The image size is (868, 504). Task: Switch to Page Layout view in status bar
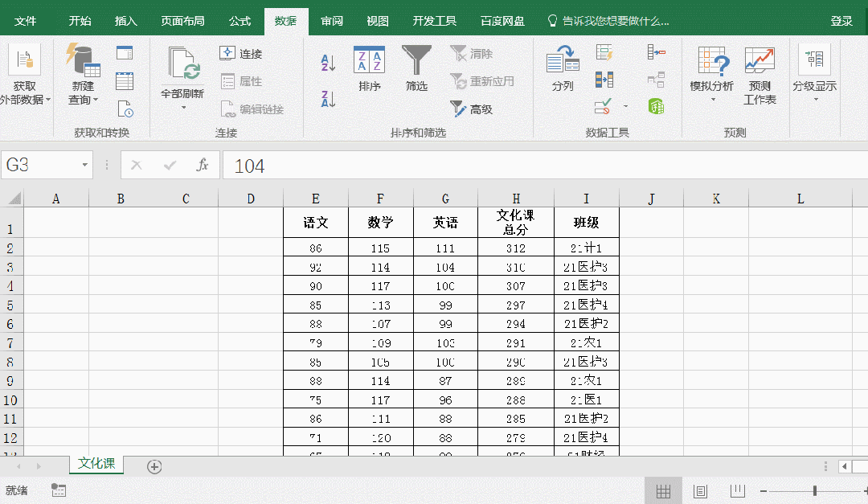700,490
